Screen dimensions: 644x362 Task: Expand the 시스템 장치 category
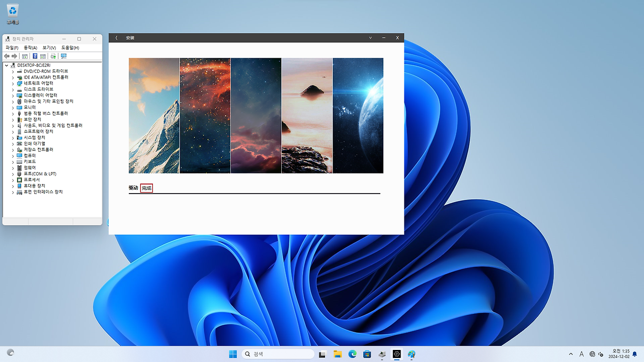coord(13,138)
